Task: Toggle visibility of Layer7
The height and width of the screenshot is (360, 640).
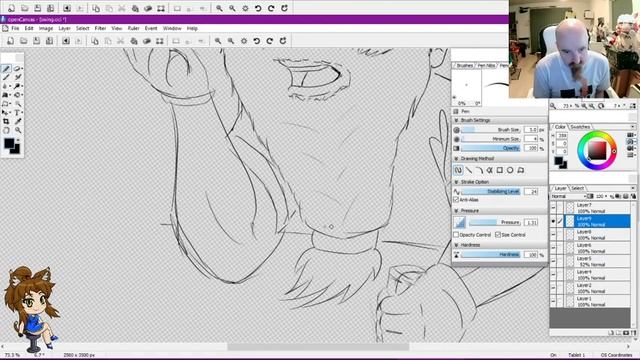Action: (x=553, y=208)
